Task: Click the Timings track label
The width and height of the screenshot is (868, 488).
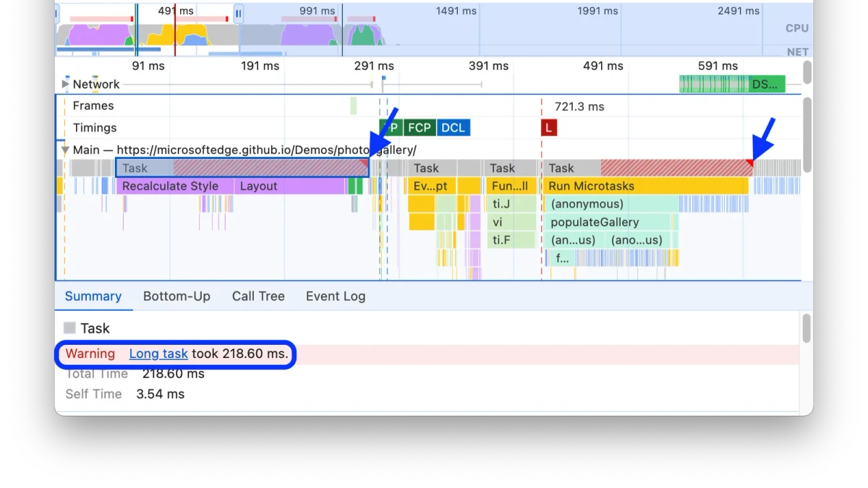Action: [95, 128]
